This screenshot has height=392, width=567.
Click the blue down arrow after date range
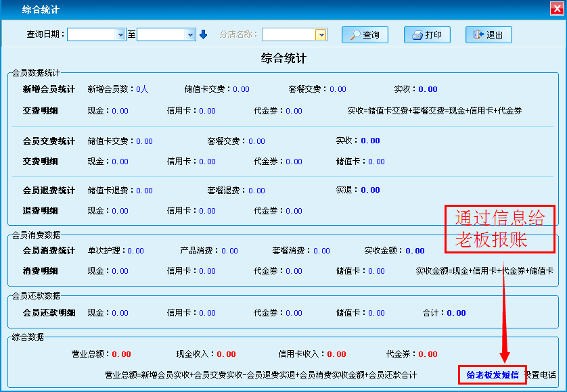(203, 34)
